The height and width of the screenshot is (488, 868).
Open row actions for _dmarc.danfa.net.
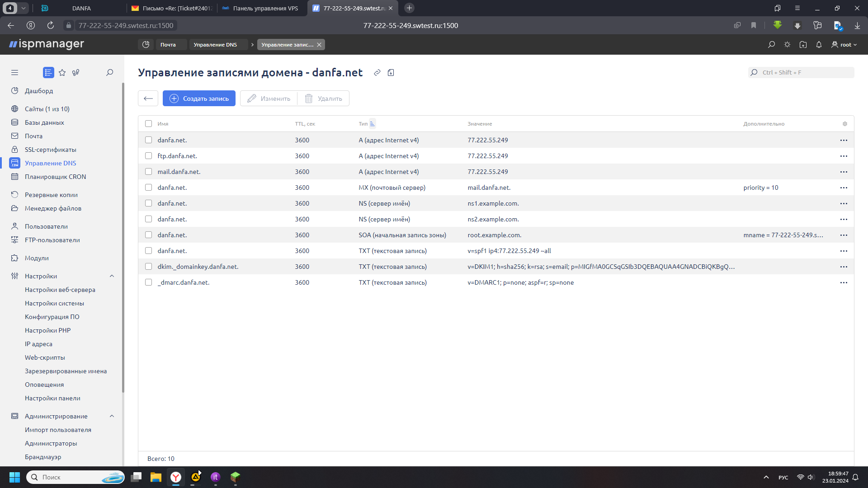pos(844,282)
